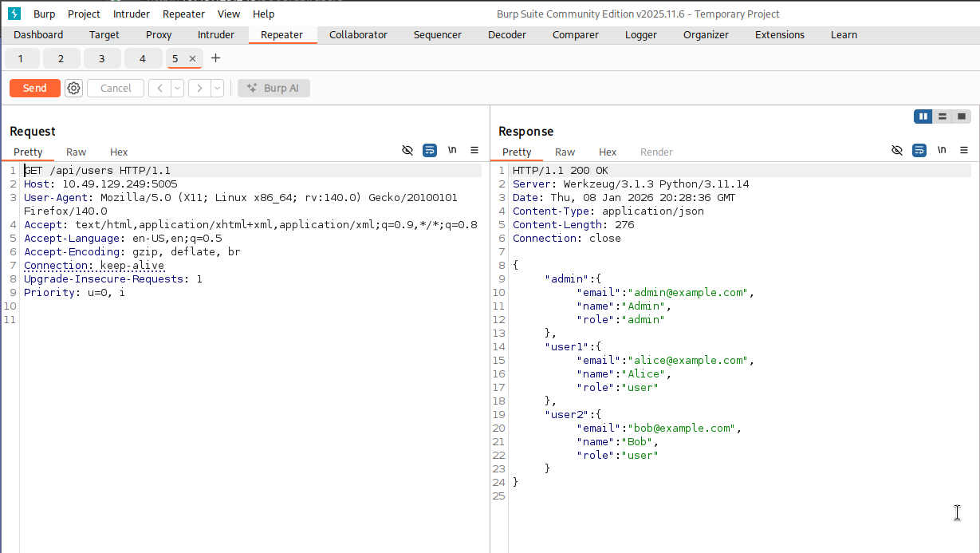Screen dimensions: 980x553
Task: Toggle line wrap in the Response panel
Action: pos(919,150)
